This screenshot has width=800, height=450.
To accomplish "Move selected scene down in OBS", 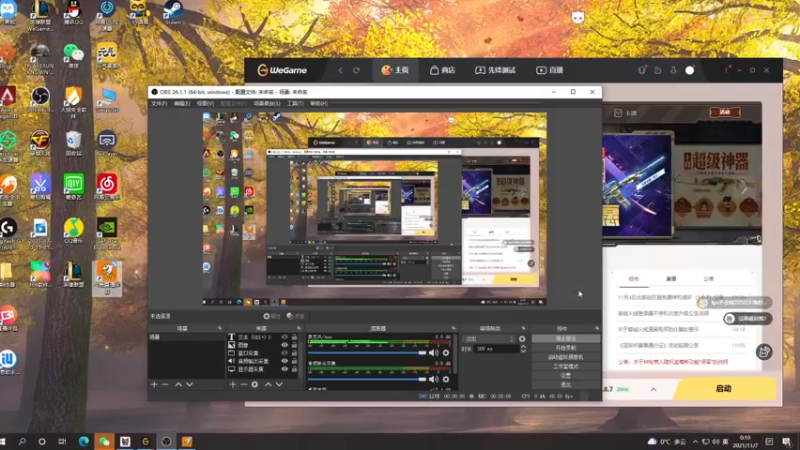I will coord(189,384).
